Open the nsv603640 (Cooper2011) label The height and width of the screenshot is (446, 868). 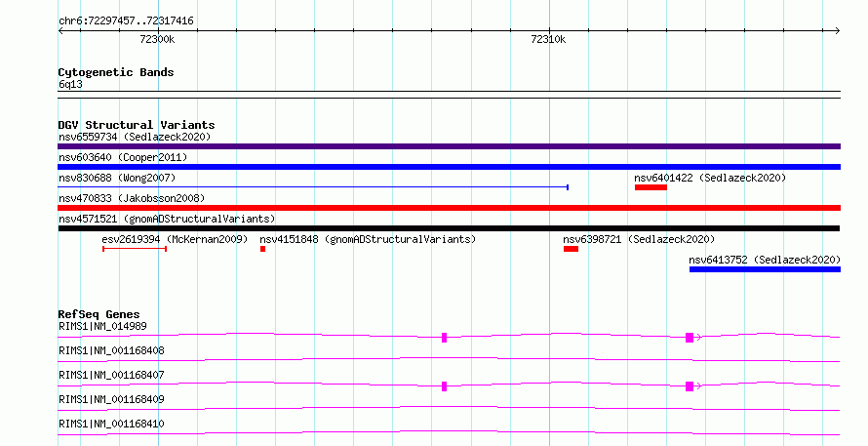[x=123, y=157]
